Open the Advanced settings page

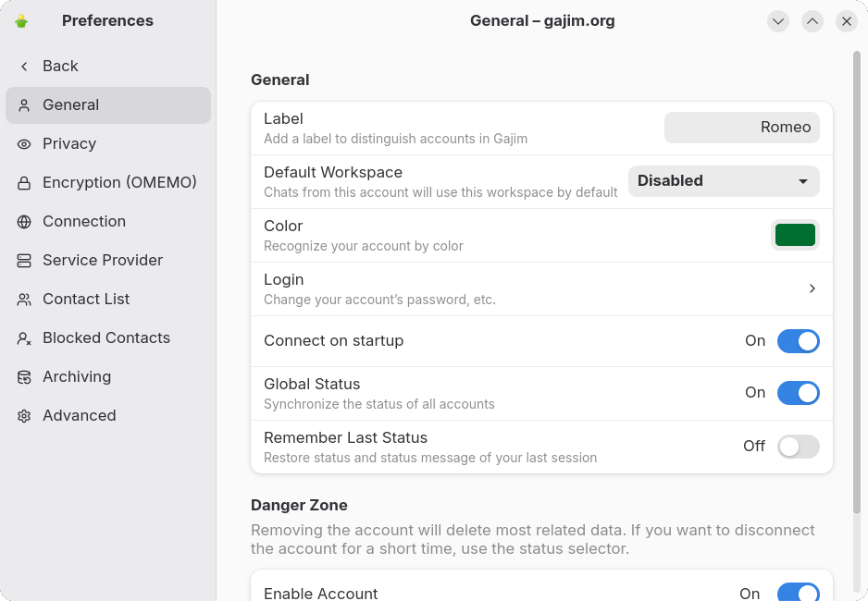(x=80, y=416)
